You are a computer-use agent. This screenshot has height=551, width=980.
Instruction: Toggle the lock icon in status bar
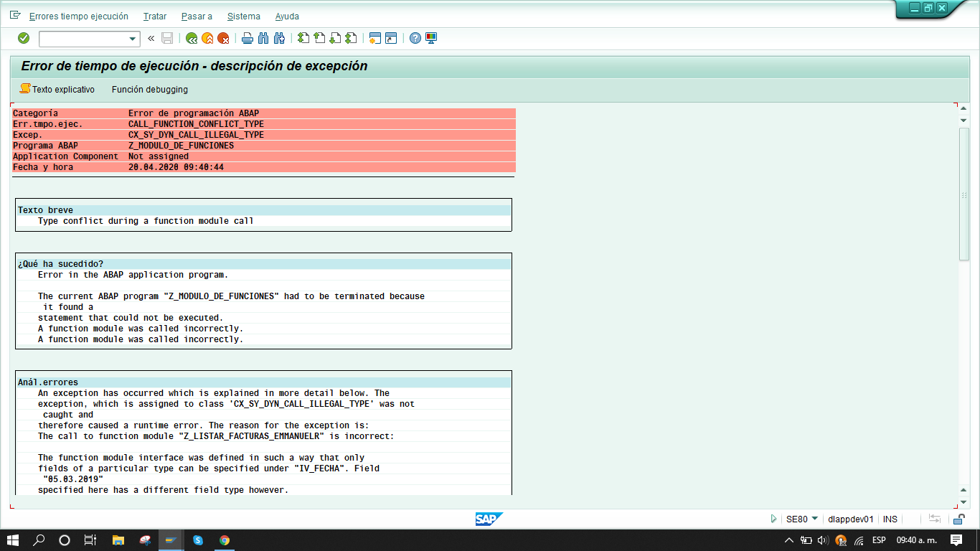958,519
